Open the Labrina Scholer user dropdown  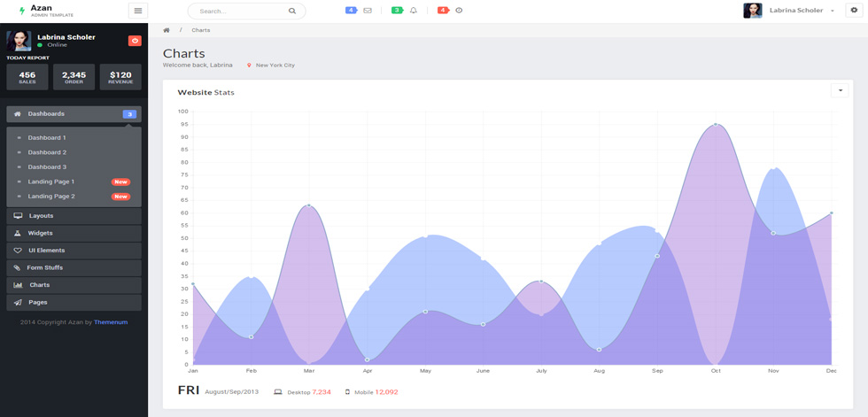(802, 11)
